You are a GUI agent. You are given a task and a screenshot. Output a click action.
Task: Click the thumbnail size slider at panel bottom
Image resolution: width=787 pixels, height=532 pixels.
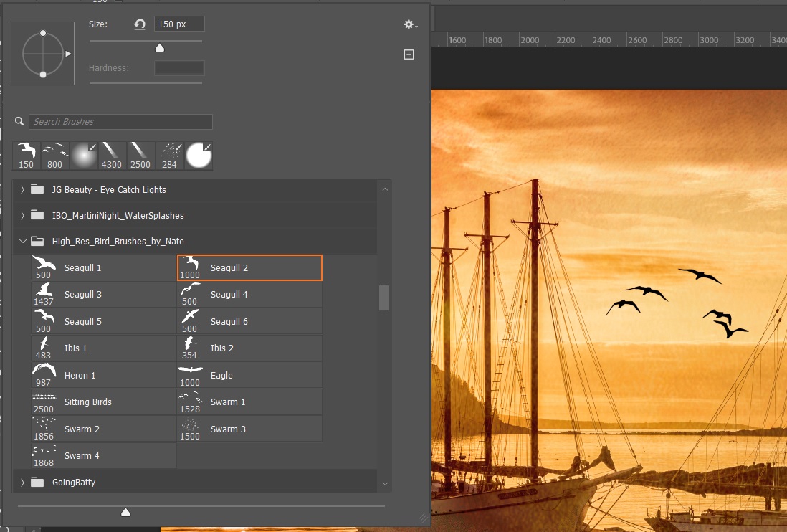click(x=125, y=512)
